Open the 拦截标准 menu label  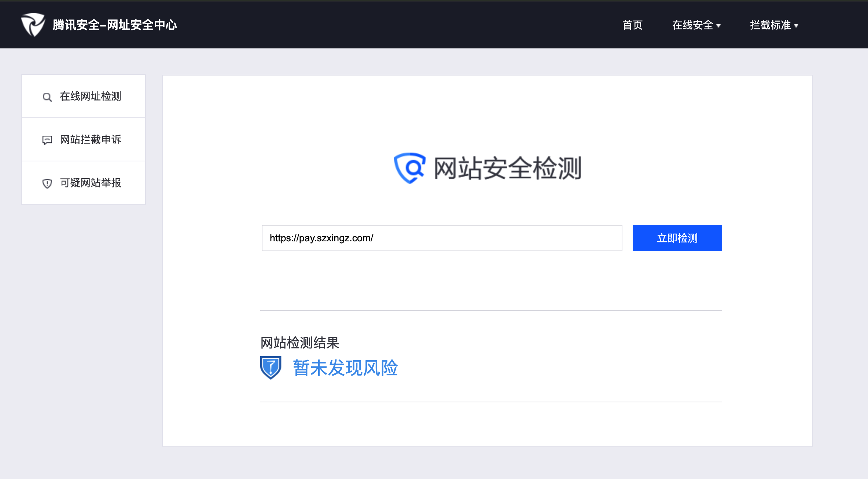click(770, 25)
